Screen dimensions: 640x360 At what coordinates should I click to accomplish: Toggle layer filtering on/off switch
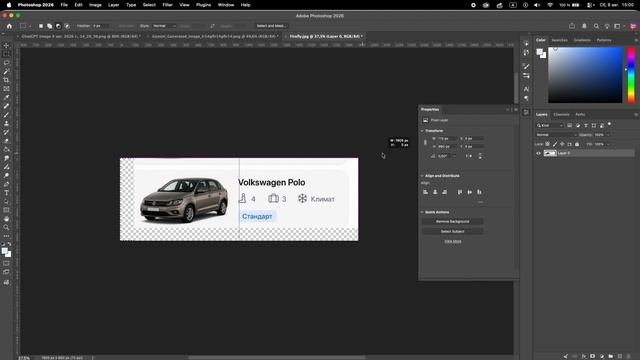coord(610,124)
